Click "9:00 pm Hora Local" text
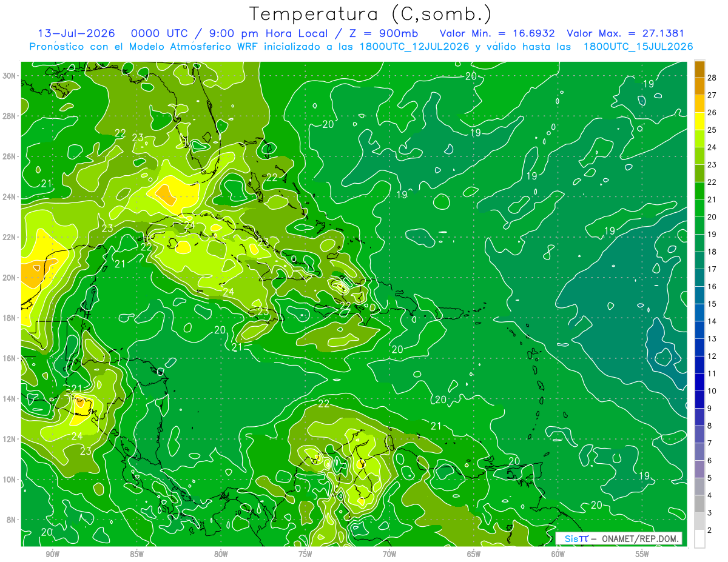Screen dimensions: 728x562 pyautogui.click(x=268, y=33)
